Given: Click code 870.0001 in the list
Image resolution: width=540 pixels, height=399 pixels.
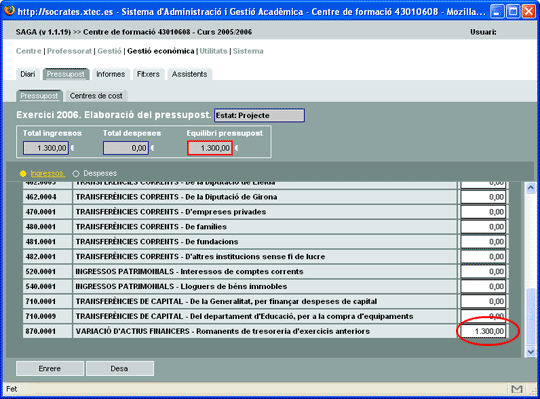Looking at the screenshot, I should tap(41, 331).
